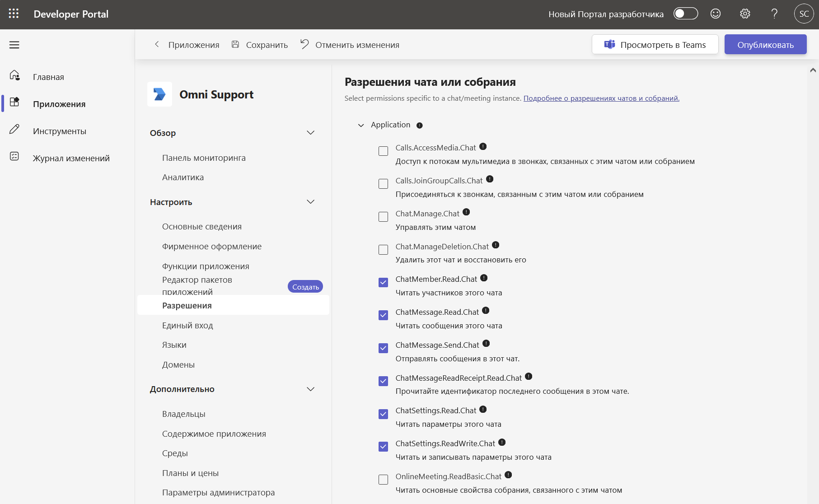Click the back arrow next to Приложения
Image resolution: width=819 pixels, height=504 pixels.
tap(157, 44)
